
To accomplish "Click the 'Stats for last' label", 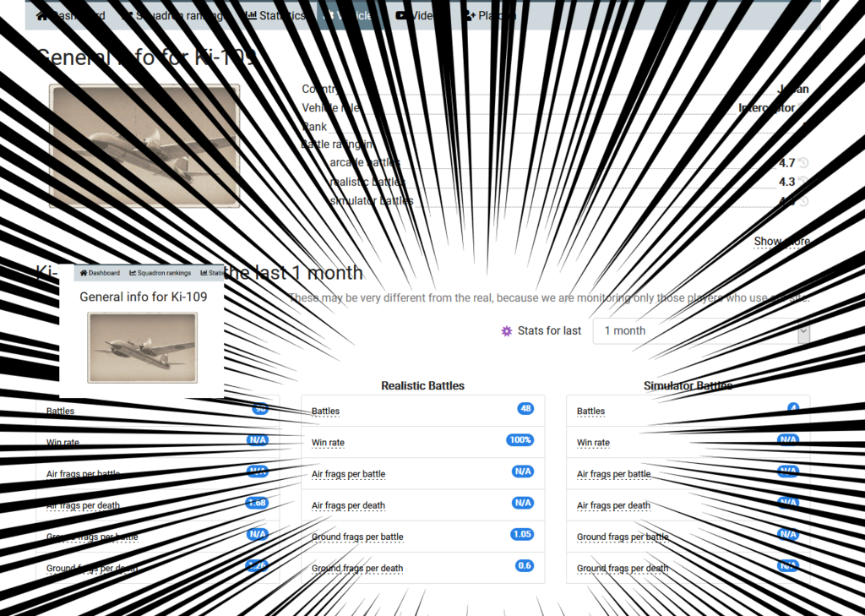I will tap(549, 330).
